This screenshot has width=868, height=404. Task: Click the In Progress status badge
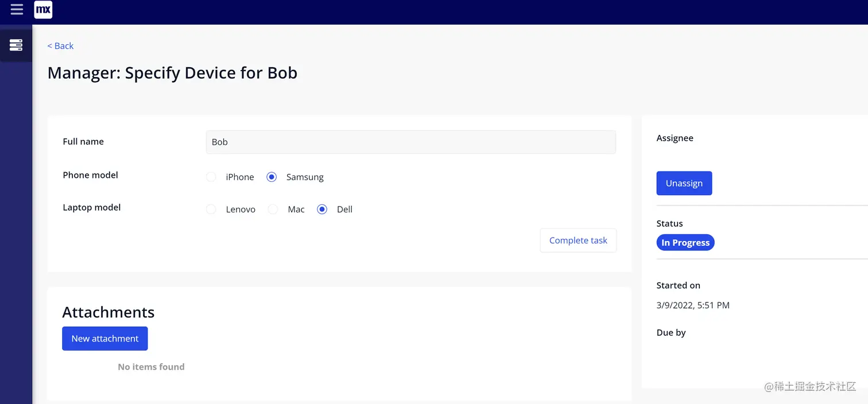[x=685, y=243]
